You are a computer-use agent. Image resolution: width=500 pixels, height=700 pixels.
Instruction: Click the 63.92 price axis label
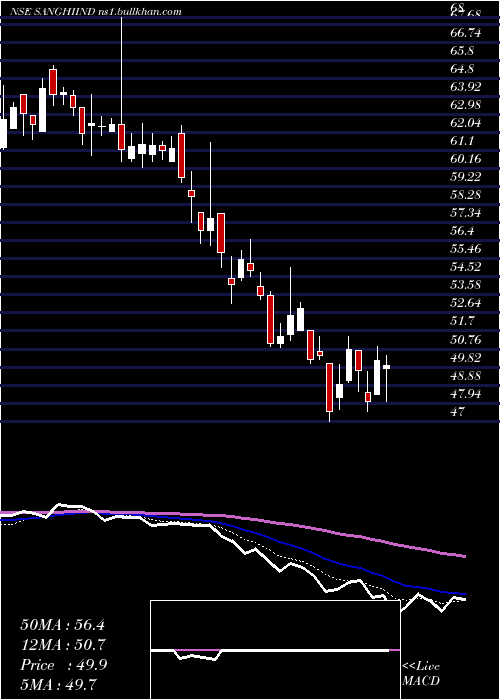(x=466, y=87)
